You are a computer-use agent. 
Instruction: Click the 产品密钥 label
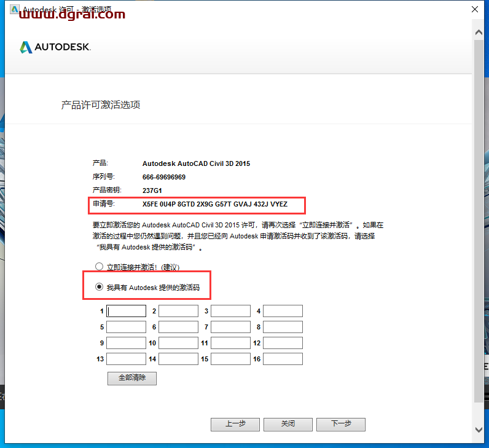pos(107,190)
